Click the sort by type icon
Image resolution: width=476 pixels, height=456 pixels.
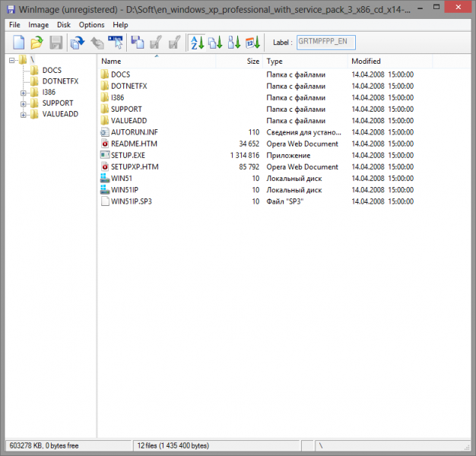point(215,43)
